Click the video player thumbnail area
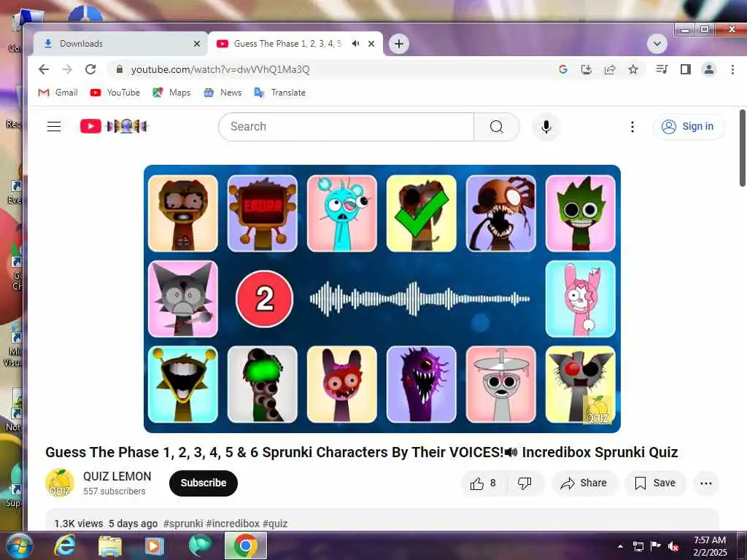This screenshot has height=560, width=747. click(382, 298)
